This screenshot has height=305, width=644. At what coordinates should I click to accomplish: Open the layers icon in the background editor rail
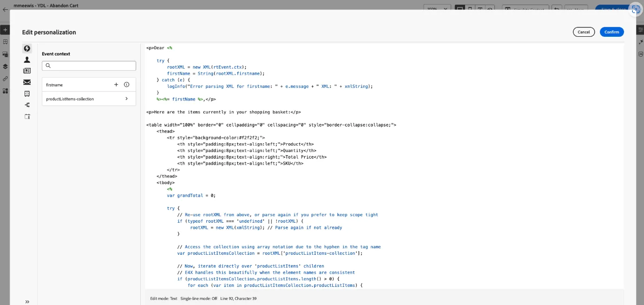click(x=5, y=66)
